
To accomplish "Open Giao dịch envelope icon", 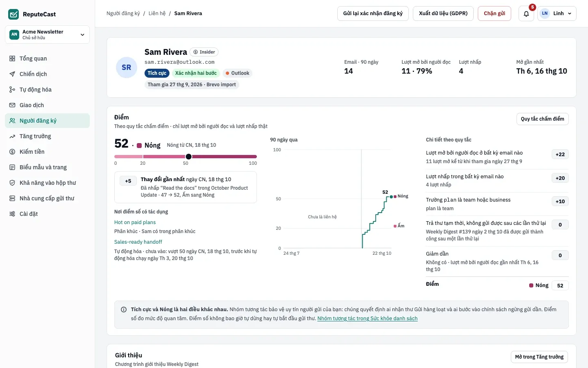I will pos(12,105).
